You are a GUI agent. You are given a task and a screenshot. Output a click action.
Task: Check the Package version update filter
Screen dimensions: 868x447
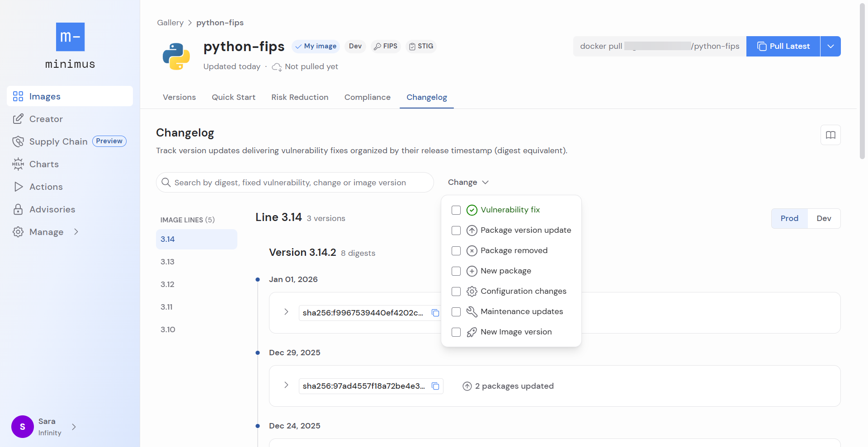click(456, 230)
